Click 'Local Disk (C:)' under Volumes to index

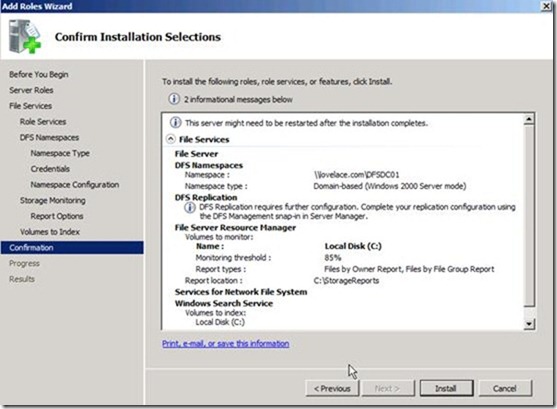(x=220, y=322)
